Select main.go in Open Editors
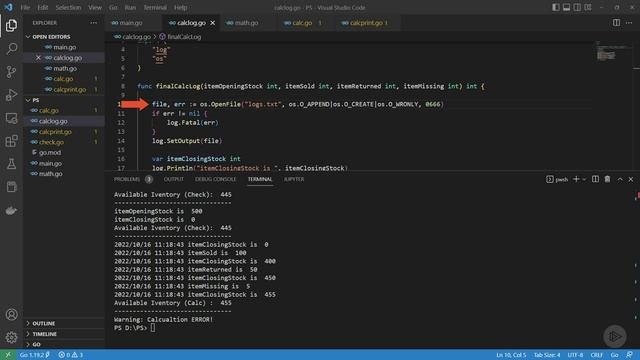Viewport: 640px width, 360px height. (64, 47)
